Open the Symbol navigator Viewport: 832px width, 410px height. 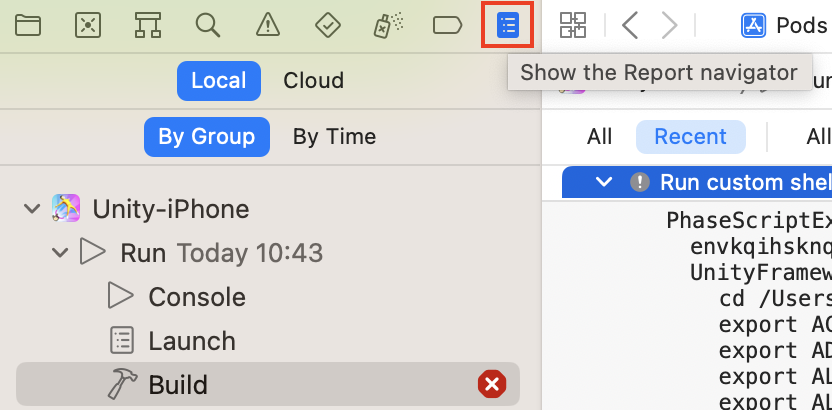click(x=148, y=25)
